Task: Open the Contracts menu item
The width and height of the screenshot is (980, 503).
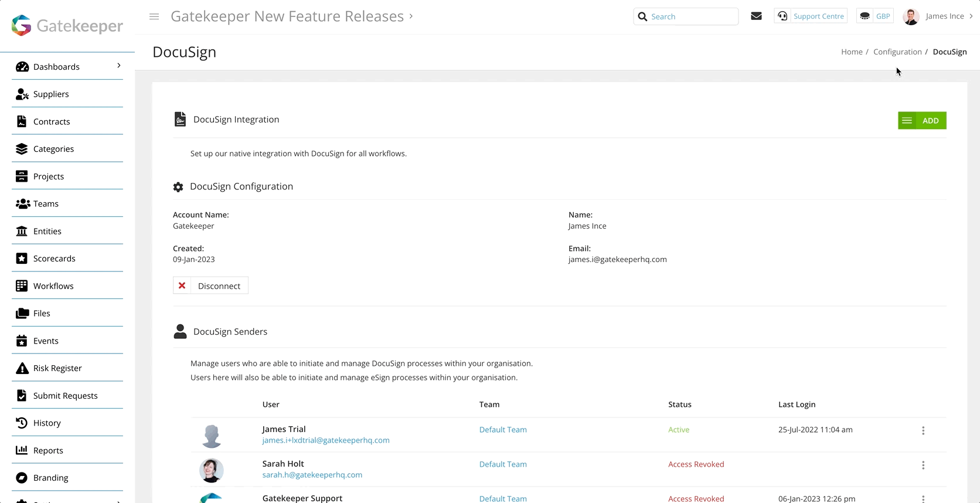Action: coord(67,121)
